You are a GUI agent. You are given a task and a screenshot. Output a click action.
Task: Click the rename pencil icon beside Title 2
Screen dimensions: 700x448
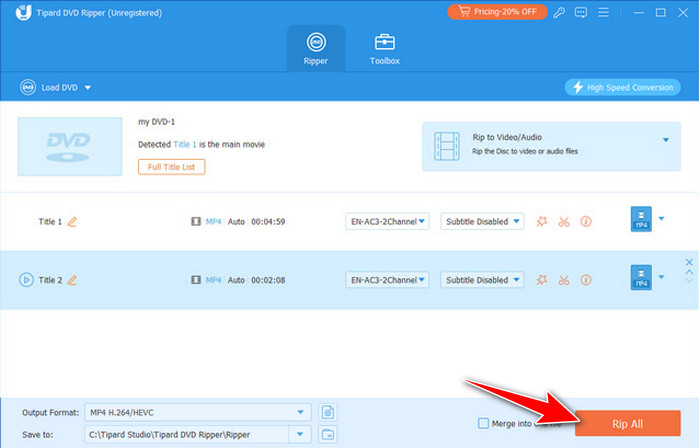pyautogui.click(x=72, y=280)
